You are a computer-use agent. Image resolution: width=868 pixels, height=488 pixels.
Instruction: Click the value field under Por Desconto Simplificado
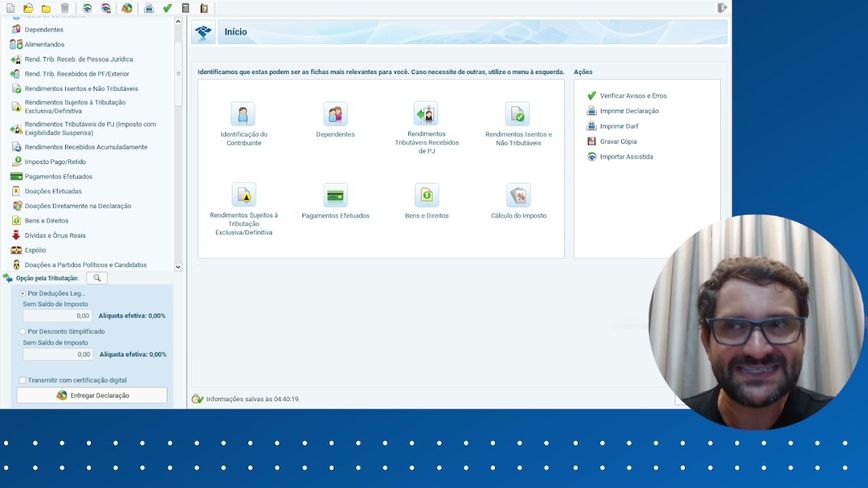[58, 354]
